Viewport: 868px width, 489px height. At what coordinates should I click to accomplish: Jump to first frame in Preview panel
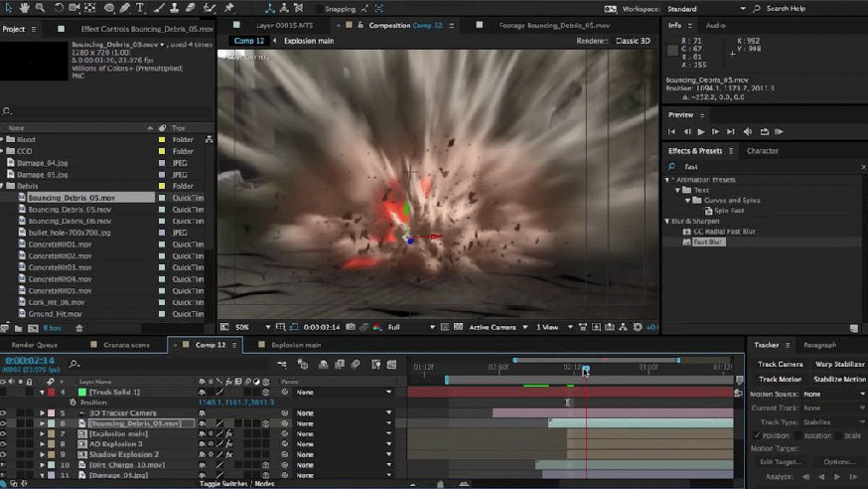[672, 131]
